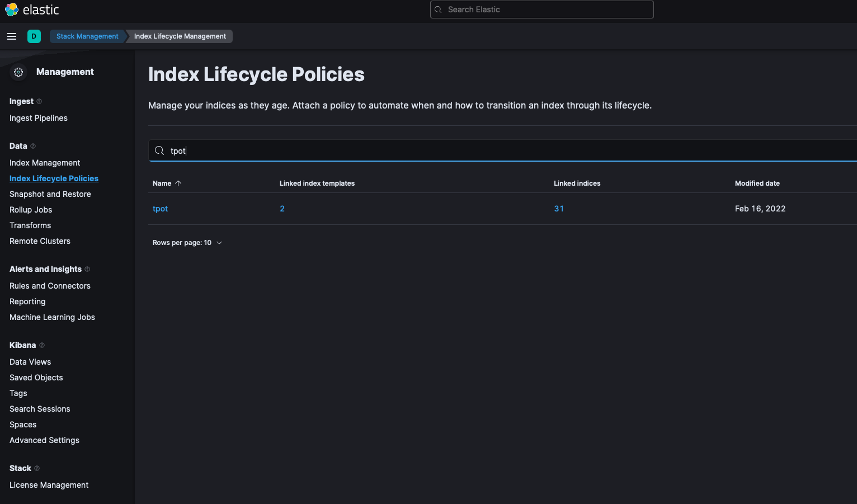Expand the Rows per page dropdown

[187, 243]
